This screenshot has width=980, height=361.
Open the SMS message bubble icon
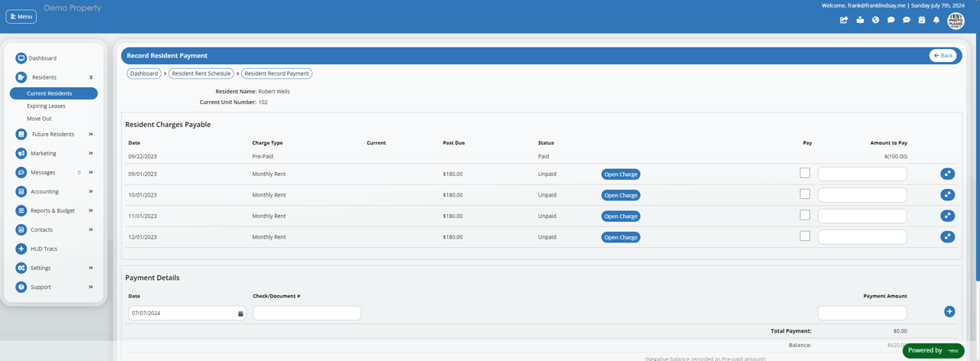pyautogui.click(x=906, y=20)
